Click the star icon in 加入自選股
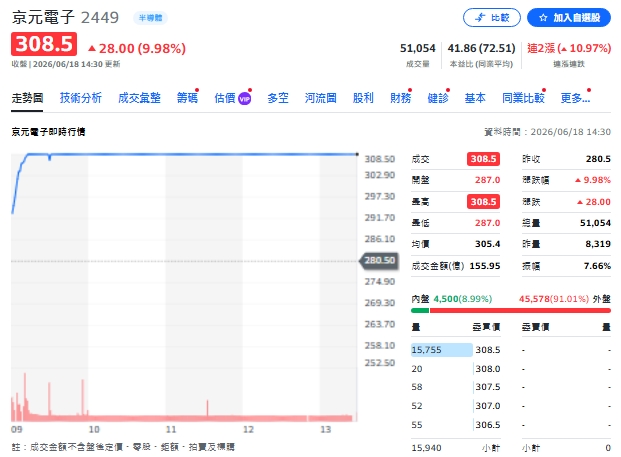Screen dimensions: 621x457 543,18
